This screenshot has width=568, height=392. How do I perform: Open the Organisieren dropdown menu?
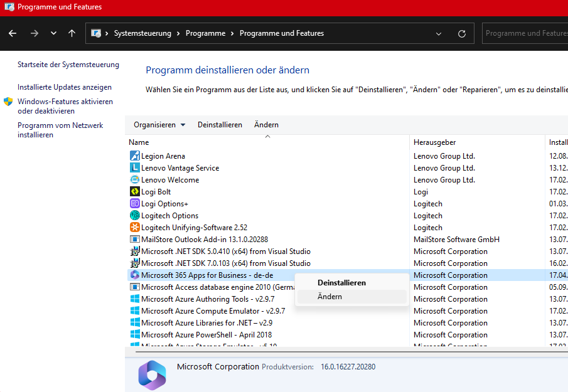coord(159,125)
